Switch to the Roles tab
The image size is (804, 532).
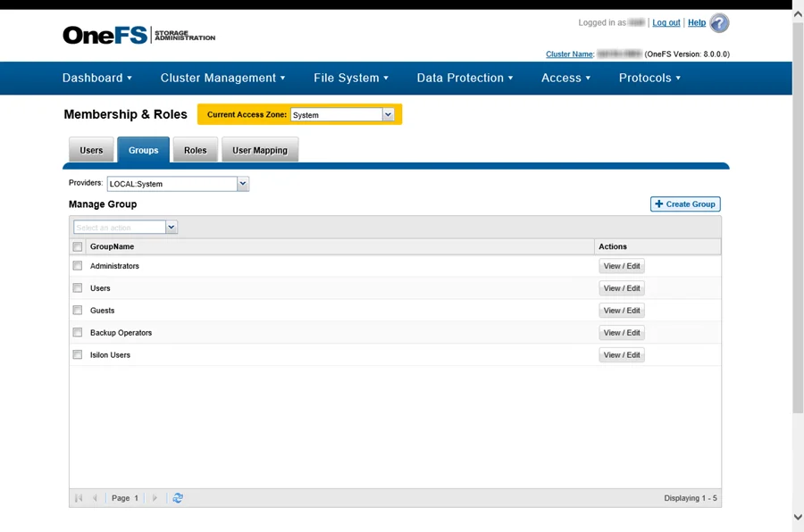tap(196, 150)
